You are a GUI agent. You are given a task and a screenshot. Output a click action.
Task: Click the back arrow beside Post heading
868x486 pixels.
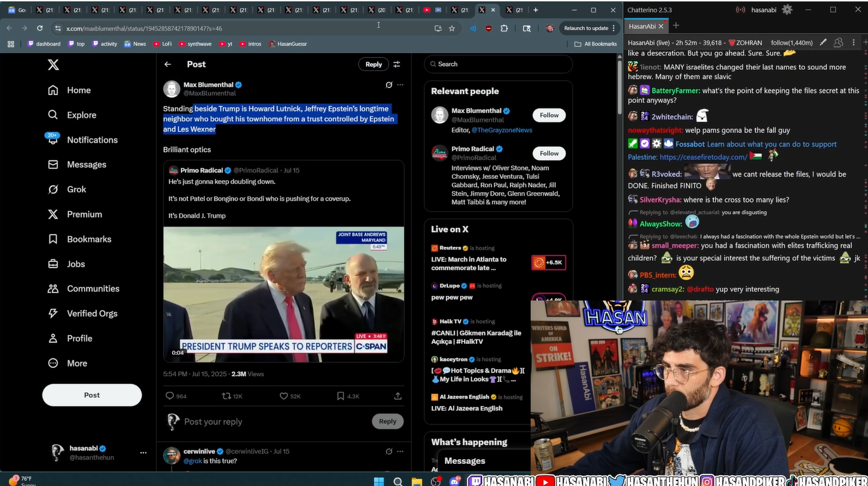click(x=168, y=64)
